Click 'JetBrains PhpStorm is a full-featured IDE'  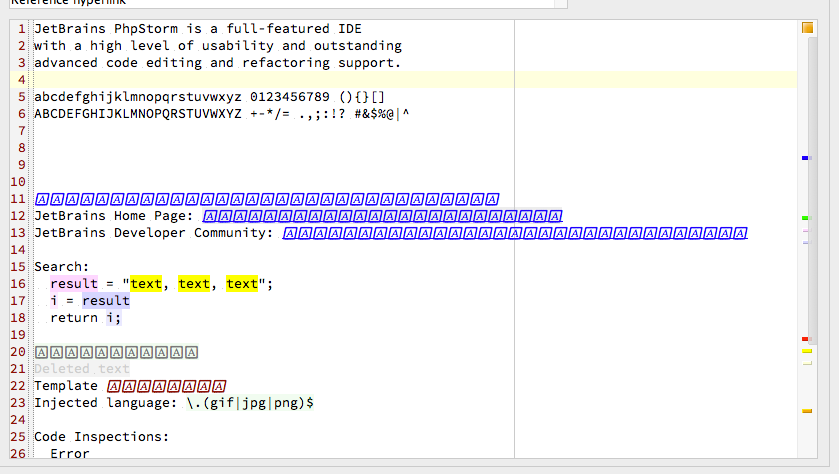pos(198,29)
